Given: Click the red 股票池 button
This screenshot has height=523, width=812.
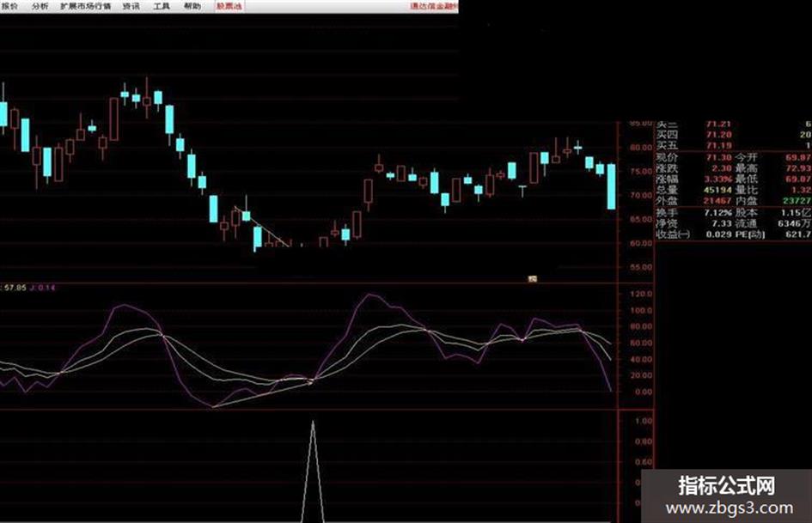Looking at the screenshot, I should 229,6.
